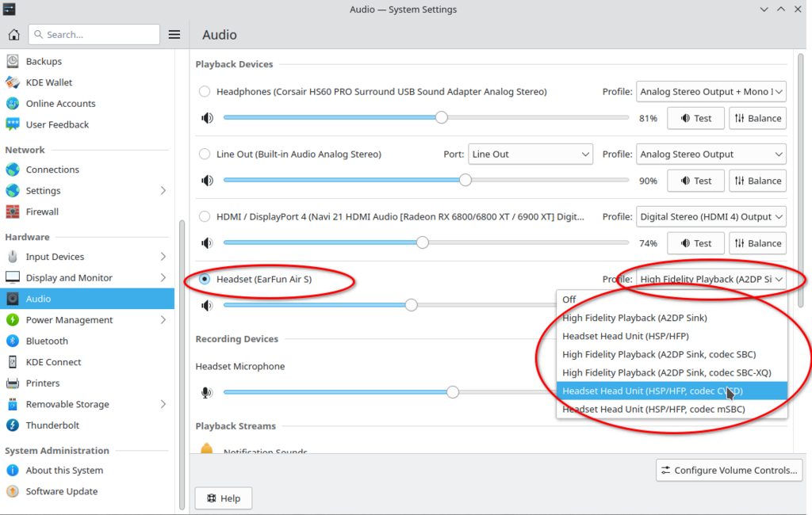Mute the Corsair Headphones speaker icon
812x515 pixels.
coord(207,118)
